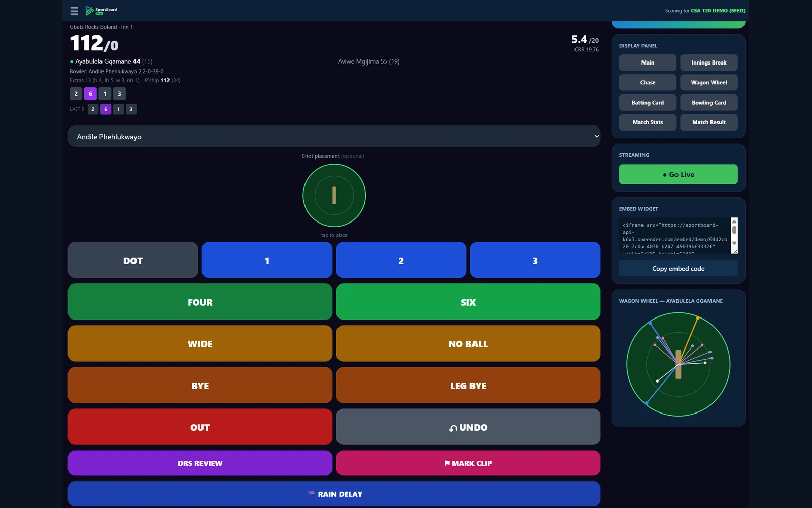Click the wagon wheel chart for Ayabulela Gqamane
The height and width of the screenshot is (508, 812).
coord(678,364)
